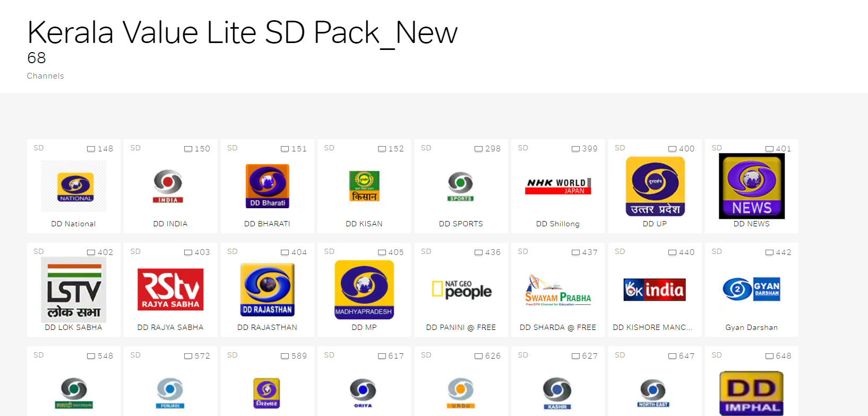Click channel number 399
The image size is (868, 416).
[590, 149]
